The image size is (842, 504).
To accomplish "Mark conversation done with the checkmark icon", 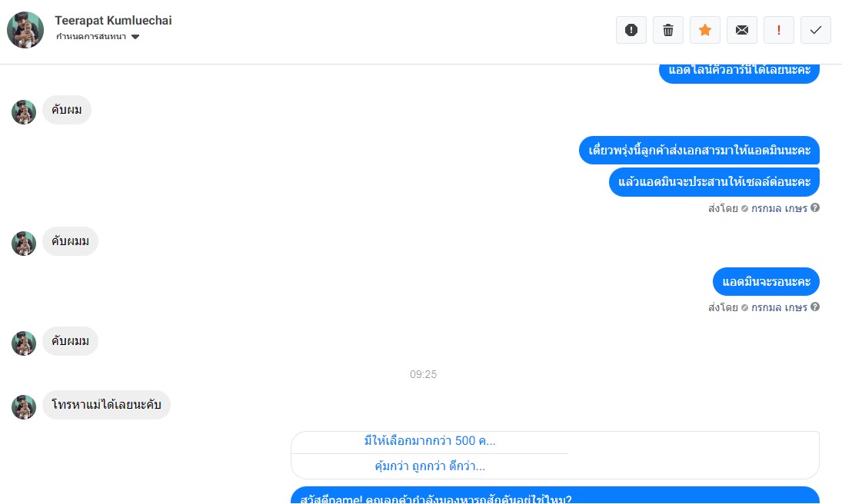I will pos(816,30).
